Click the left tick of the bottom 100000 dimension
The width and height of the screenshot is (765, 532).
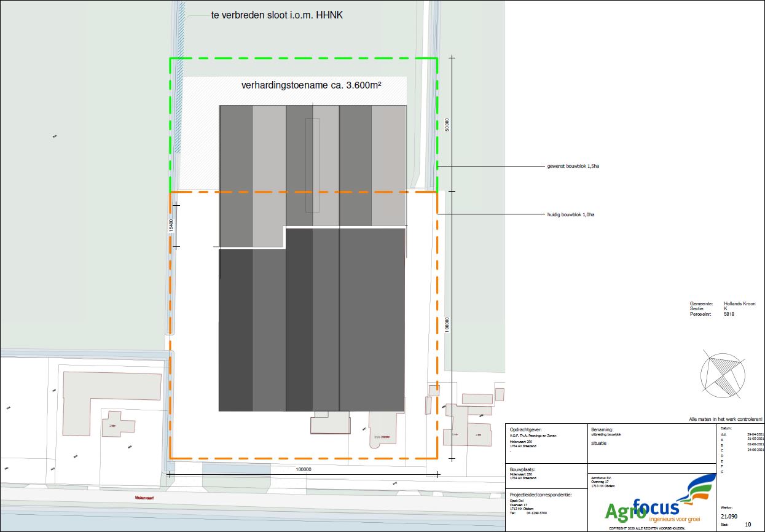point(170,474)
